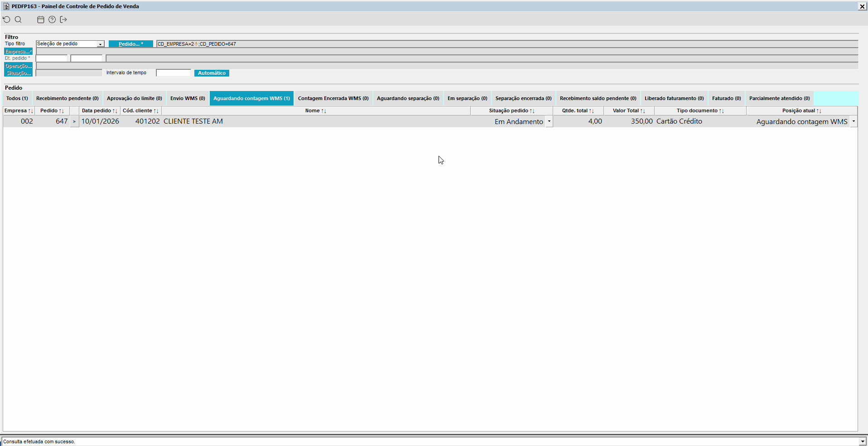Switch to the Liberado faturamento (0) tab

pyautogui.click(x=674, y=98)
